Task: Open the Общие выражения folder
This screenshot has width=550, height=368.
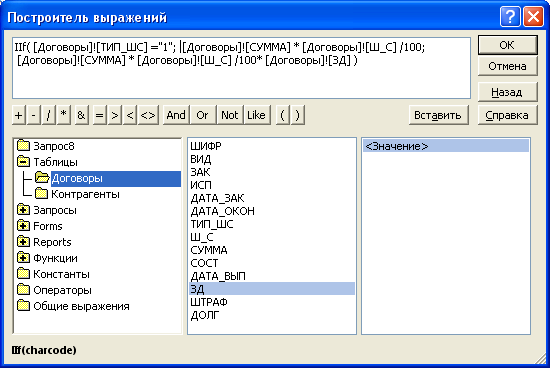Action: (81, 306)
